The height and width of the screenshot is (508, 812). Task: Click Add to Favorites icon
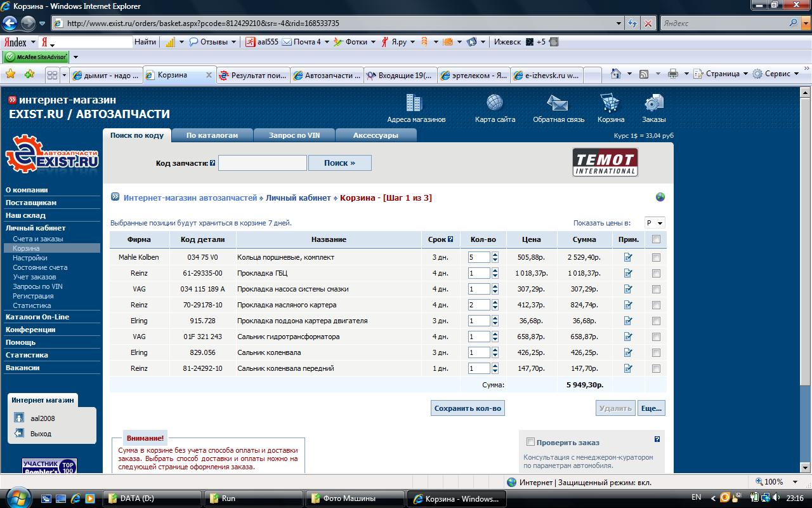tap(29, 74)
